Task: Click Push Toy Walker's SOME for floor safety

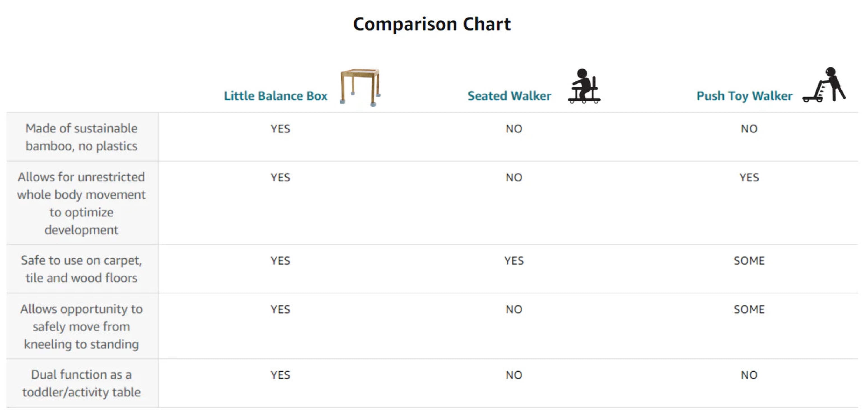Action: pos(749,261)
